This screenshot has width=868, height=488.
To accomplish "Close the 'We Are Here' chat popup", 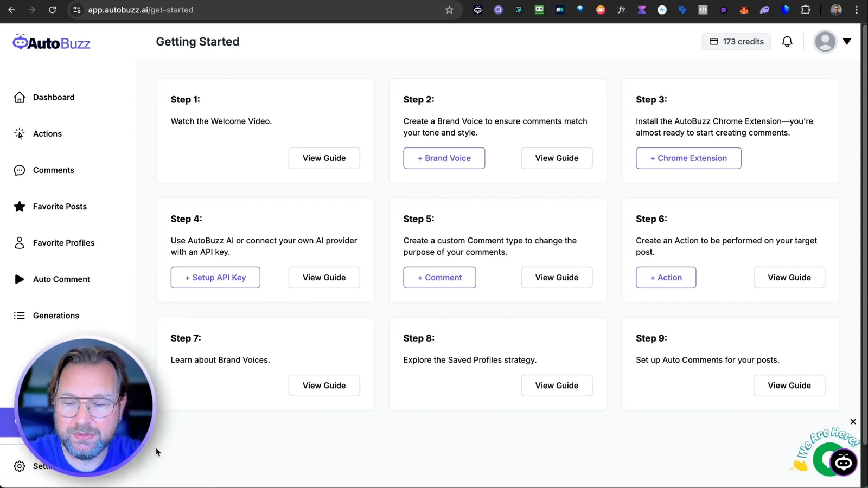I will pos(853,422).
